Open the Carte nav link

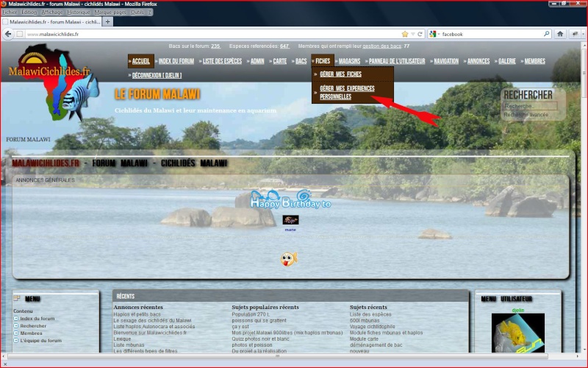pyautogui.click(x=280, y=61)
